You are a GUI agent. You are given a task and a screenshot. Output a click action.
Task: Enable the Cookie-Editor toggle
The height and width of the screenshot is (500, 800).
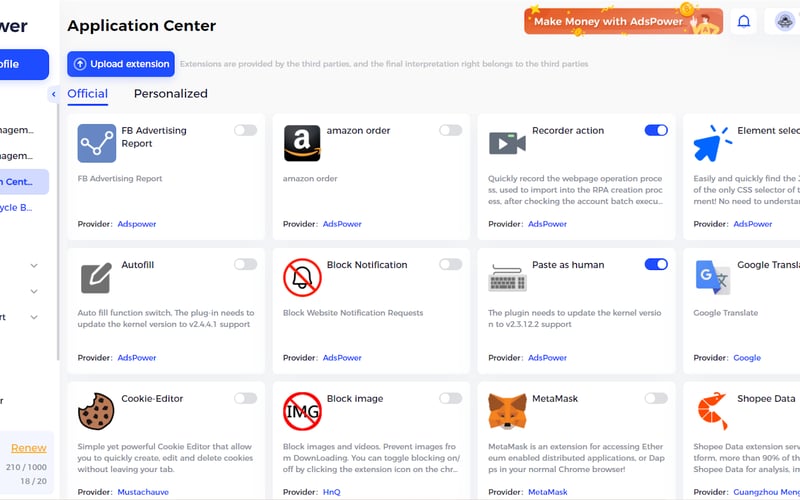tap(245, 398)
